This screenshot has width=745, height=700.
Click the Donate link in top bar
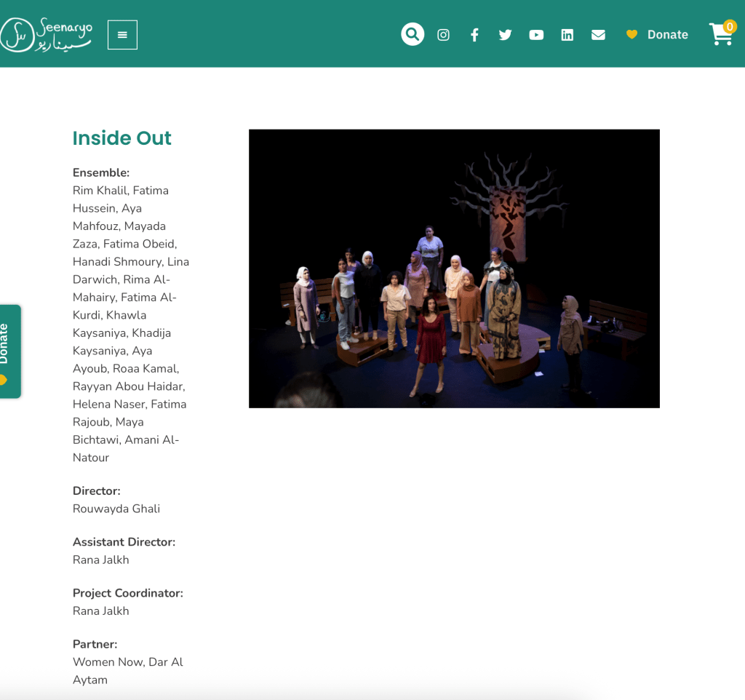point(667,35)
